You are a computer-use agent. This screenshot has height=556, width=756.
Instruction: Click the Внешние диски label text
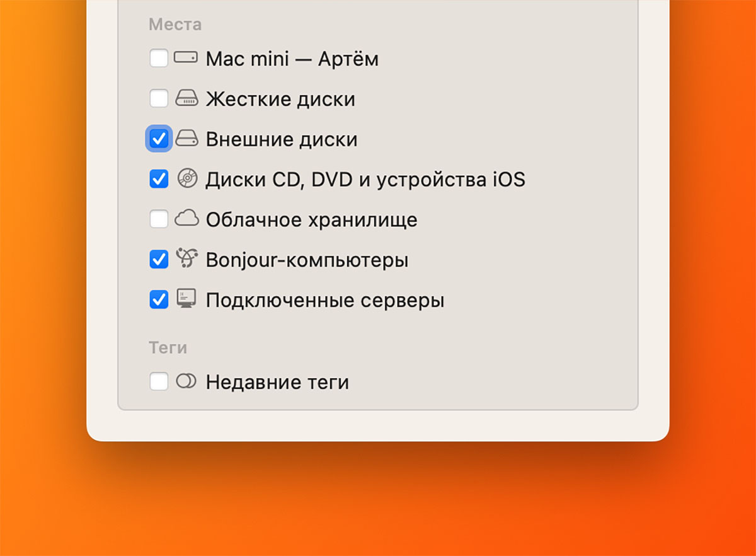pyautogui.click(x=282, y=139)
